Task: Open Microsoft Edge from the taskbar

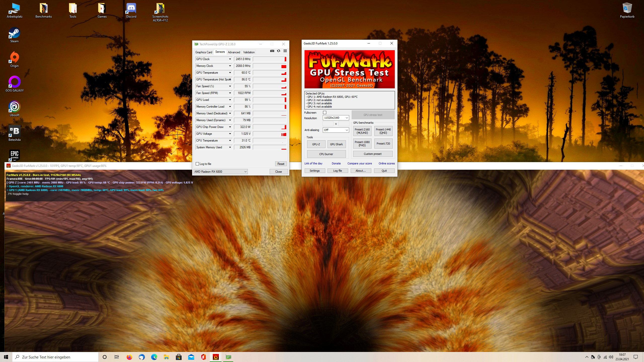Action: (x=154, y=357)
